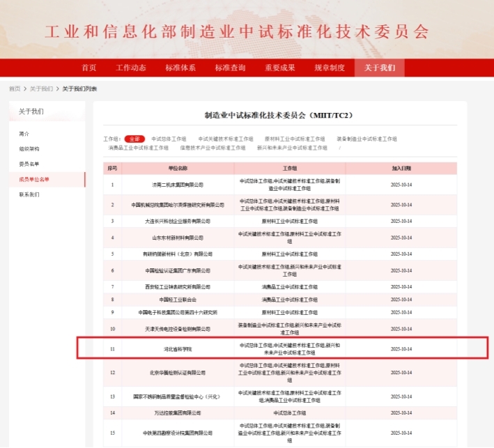Click the 河北省科学院 table row name
494x448 pixels.
pyautogui.click(x=178, y=348)
